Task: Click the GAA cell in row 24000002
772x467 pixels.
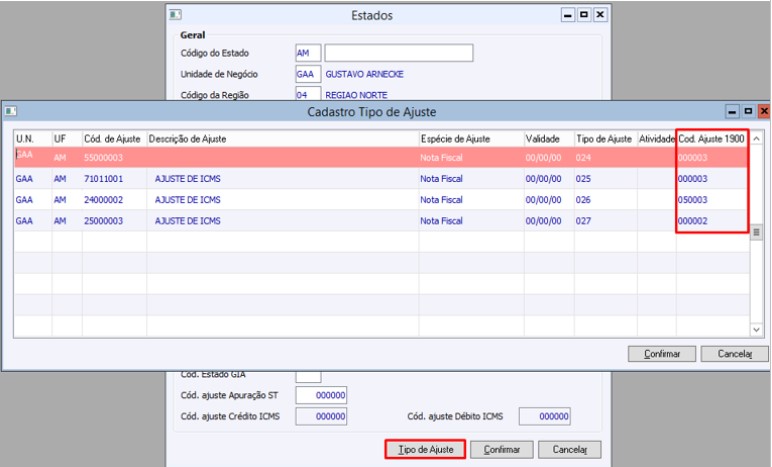Action: 24,200
